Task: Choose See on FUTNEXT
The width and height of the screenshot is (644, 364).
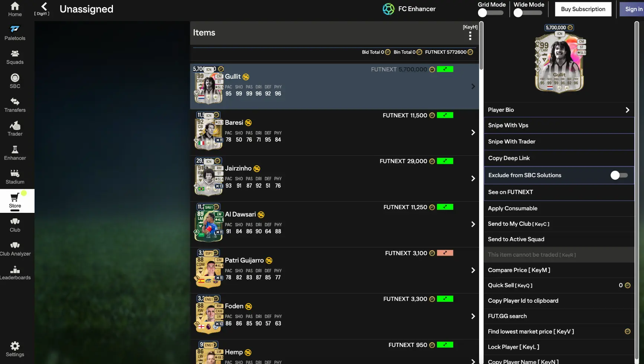Action: pyautogui.click(x=559, y=192)
